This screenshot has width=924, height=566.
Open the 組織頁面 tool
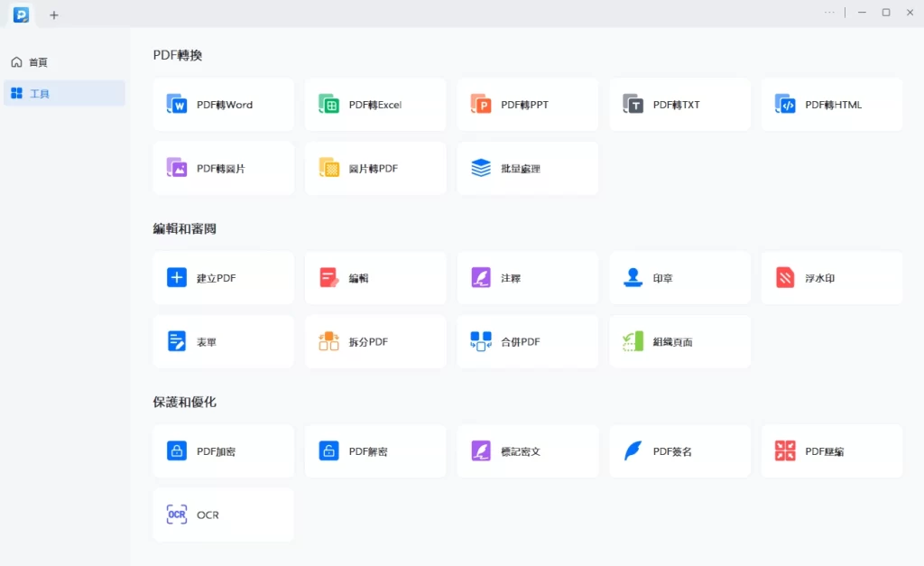click(x=679, y=341)
